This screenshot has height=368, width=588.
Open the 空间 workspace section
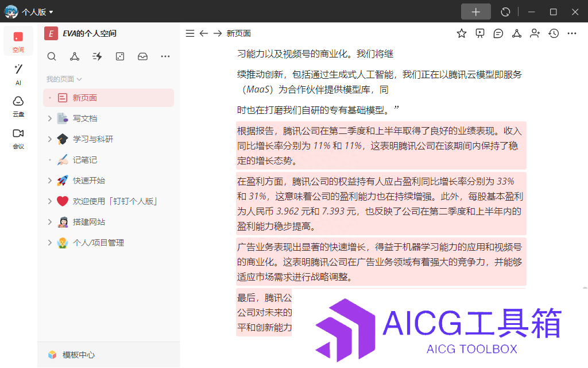(x=18, y=41)
